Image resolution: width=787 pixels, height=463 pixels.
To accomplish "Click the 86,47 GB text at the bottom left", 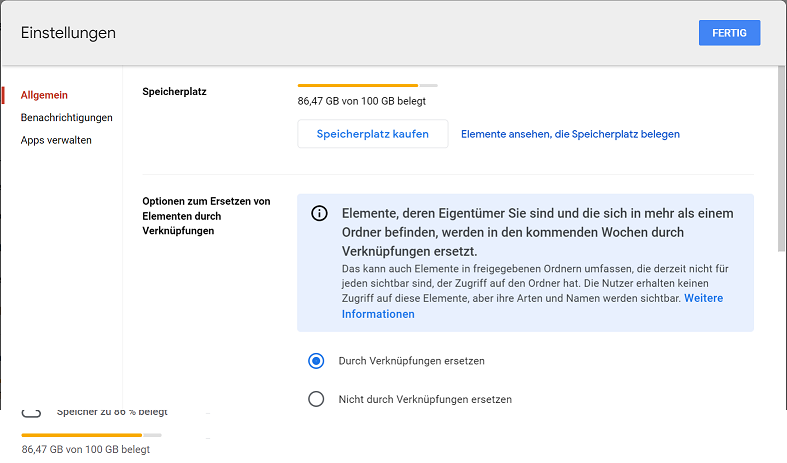I will tap(86, 450).
